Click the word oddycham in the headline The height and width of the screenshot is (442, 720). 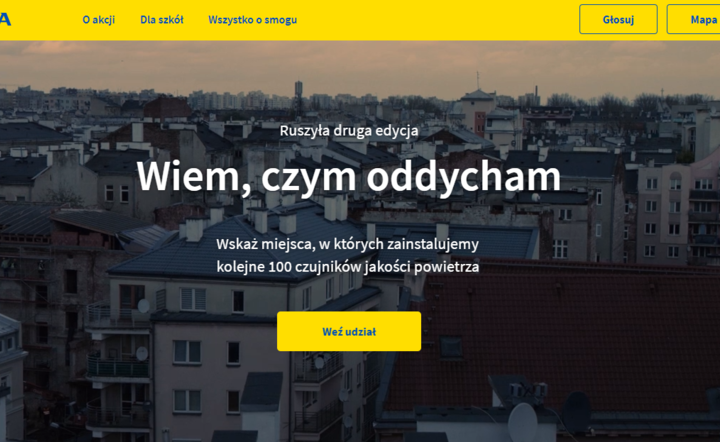pos(463,177)
